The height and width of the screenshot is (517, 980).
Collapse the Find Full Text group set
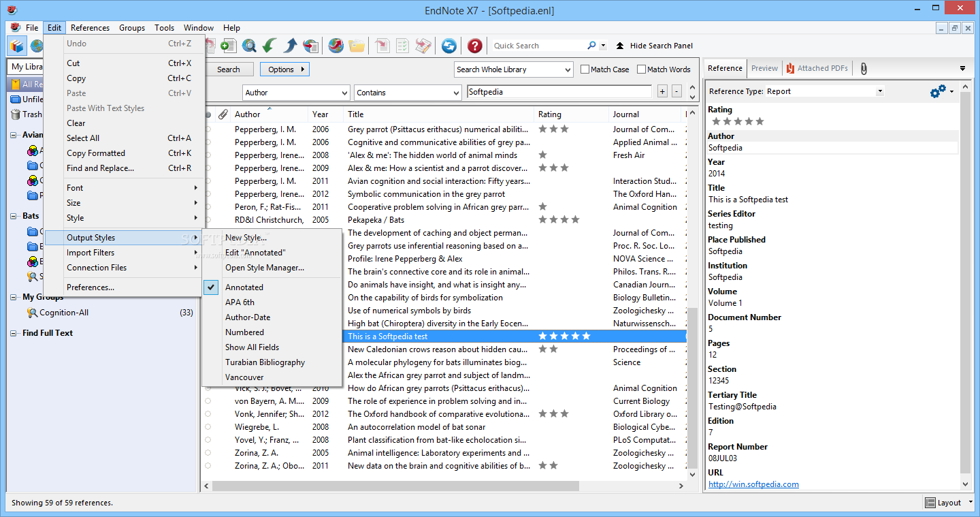(15, 333)
